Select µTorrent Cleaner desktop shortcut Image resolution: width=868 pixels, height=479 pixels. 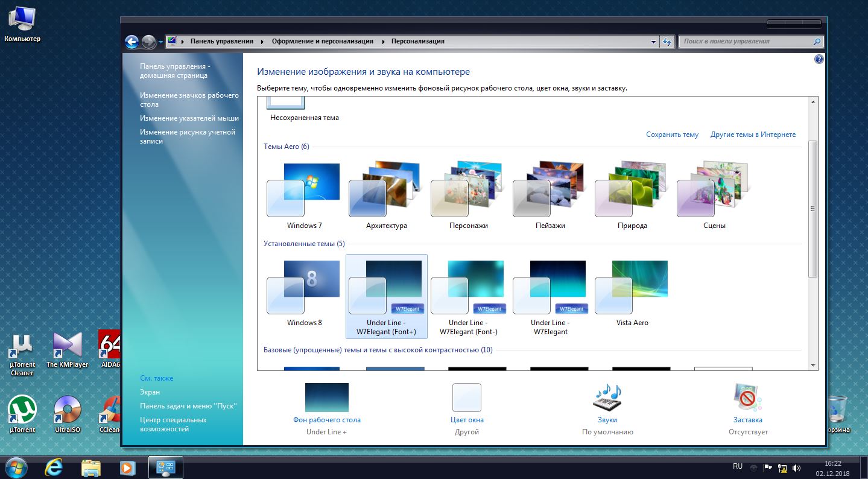tap(22, 355)
